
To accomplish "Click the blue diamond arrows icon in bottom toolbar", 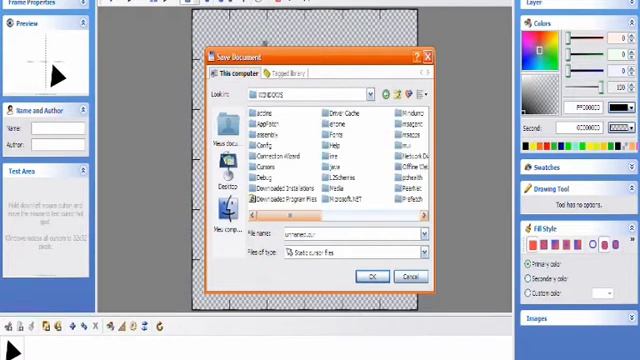I will pyautogui.click(x=72, y=326).
